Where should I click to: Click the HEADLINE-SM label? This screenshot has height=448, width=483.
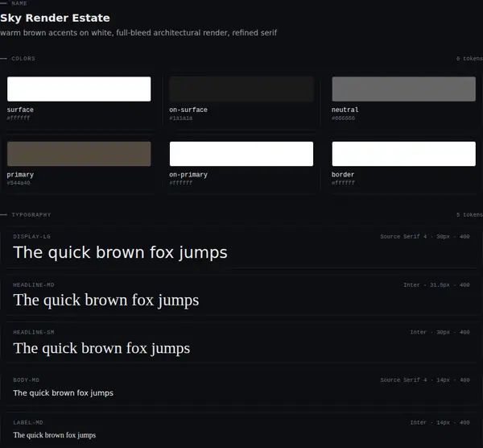(x=34, y=332)
